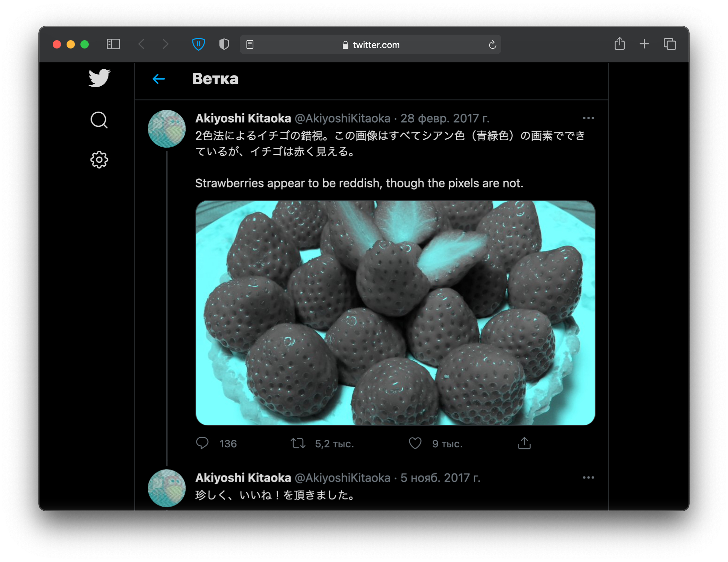Click Japanese text starting 2色法による
This screenshot has height=562, width=728.
(x=390, y=143)
